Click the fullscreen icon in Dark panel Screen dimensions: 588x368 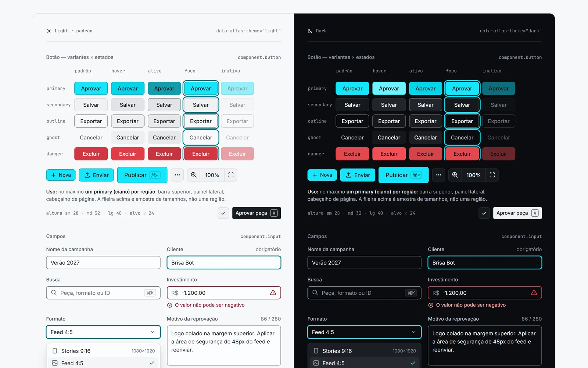point(492,175)
